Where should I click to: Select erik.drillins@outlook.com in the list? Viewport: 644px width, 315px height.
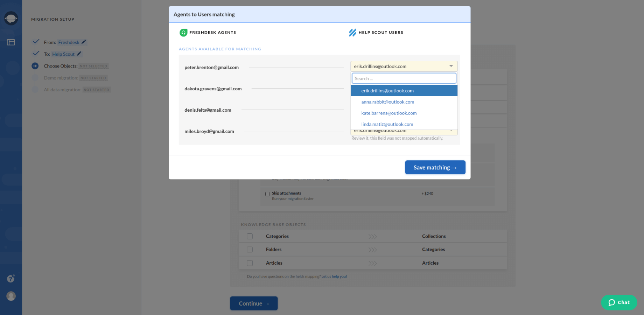pos(404,91)
